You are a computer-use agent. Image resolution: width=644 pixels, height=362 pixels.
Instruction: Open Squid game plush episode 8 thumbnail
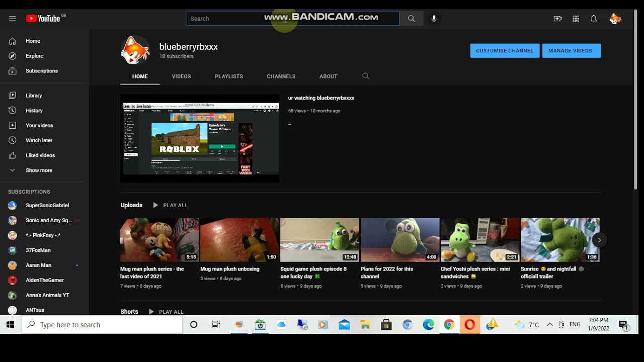319,240
